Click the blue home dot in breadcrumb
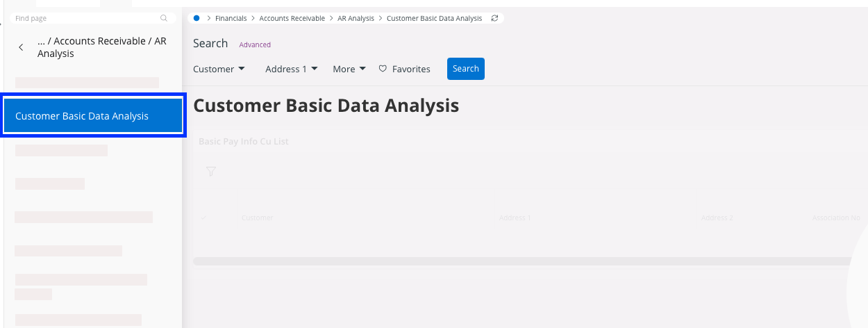 197,18
